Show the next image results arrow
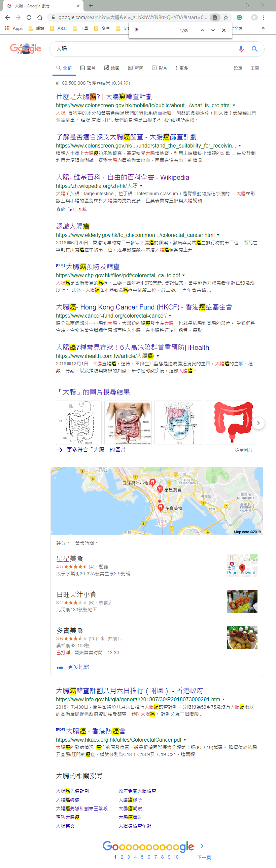This screenshot has width=276, height=868. coord(258,423)
